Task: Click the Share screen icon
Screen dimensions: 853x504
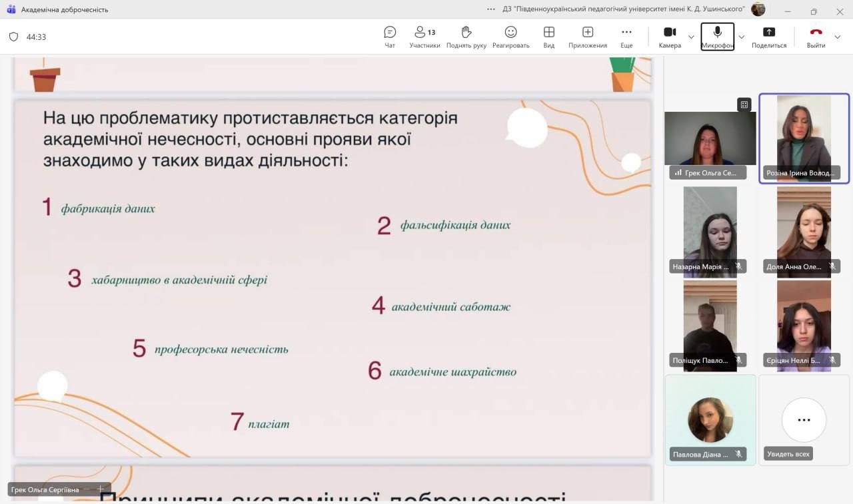Action: 768,33
